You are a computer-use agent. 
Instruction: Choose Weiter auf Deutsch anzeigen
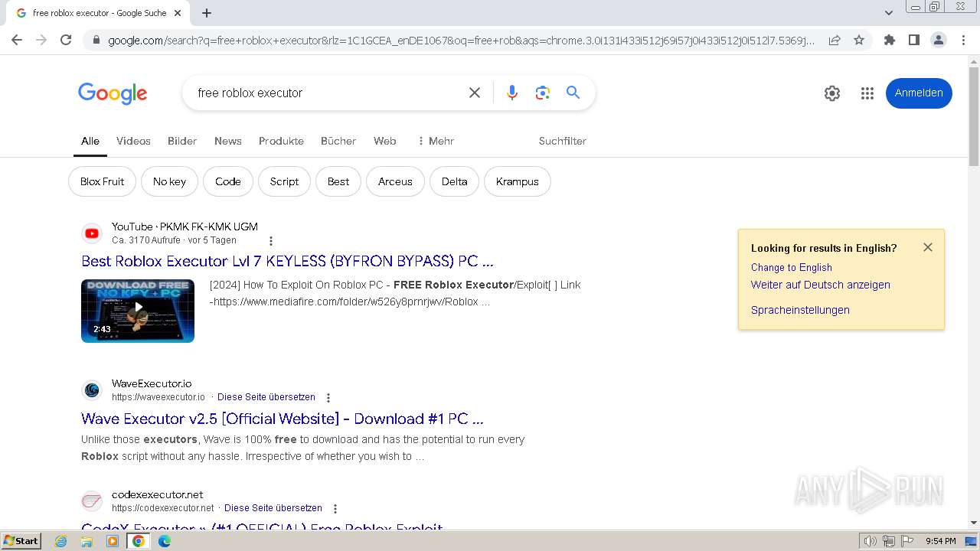(x=821, y=285)
